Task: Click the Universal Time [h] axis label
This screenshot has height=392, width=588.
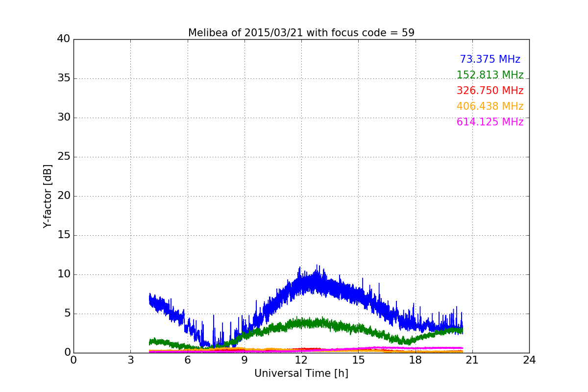Action: click(301, 373)
